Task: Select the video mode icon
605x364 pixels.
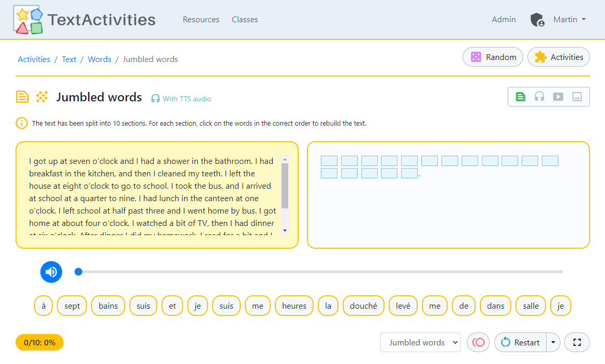Action: (x=558, y=96)
